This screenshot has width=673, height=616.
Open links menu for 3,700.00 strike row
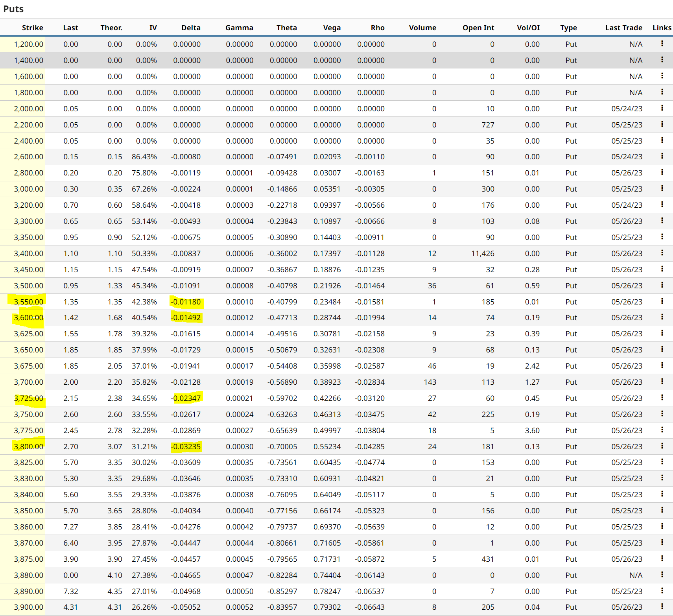coord(662,382)
